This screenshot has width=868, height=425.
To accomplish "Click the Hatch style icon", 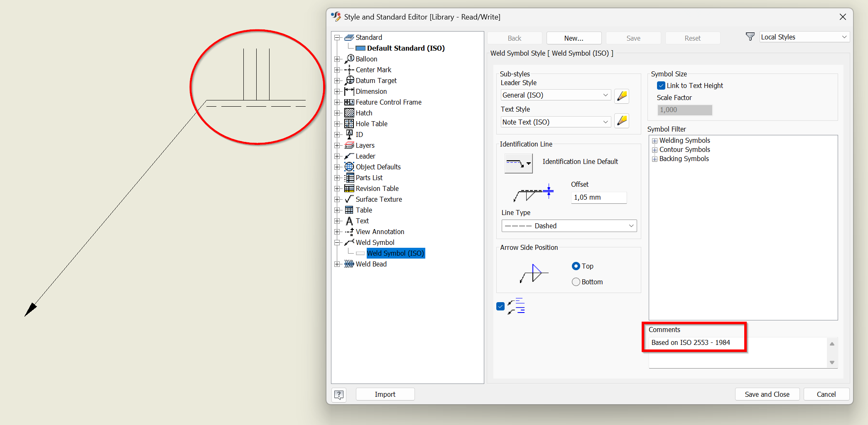I will point(349,113).
